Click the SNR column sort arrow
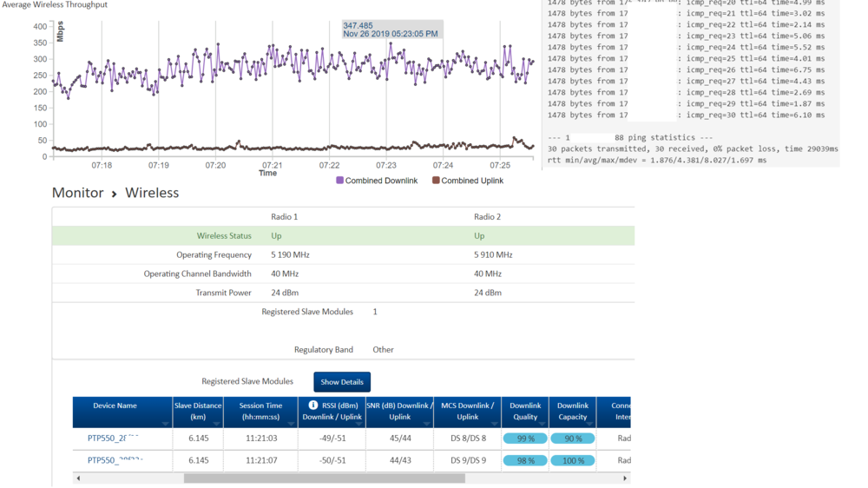This screenshot has height=488, width=868. coord(426,424)
